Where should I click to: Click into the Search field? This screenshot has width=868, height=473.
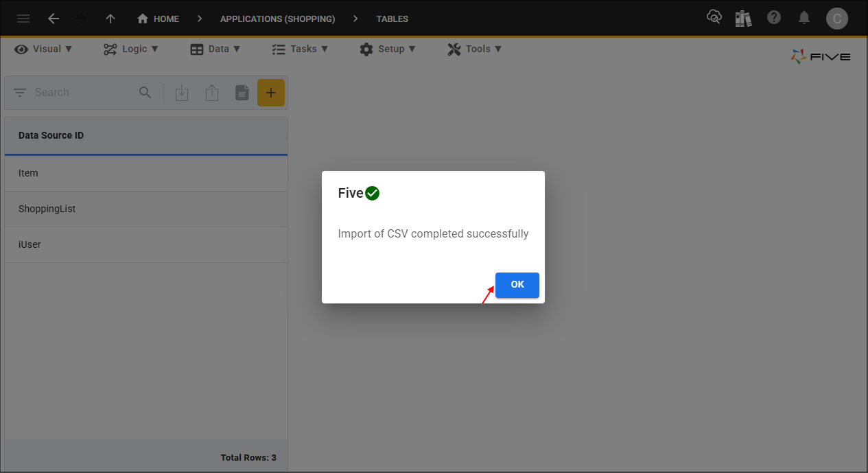coord(82,93)
